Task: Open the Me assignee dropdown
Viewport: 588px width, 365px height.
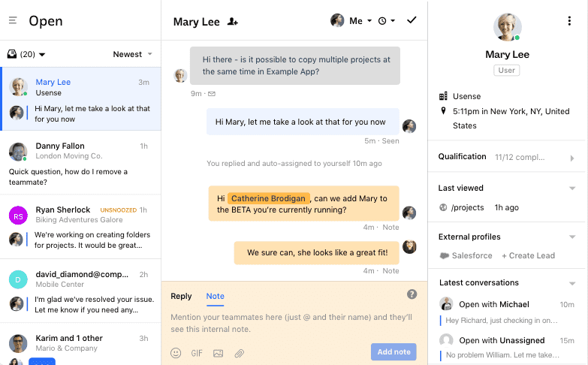Action: click(351, 21)
